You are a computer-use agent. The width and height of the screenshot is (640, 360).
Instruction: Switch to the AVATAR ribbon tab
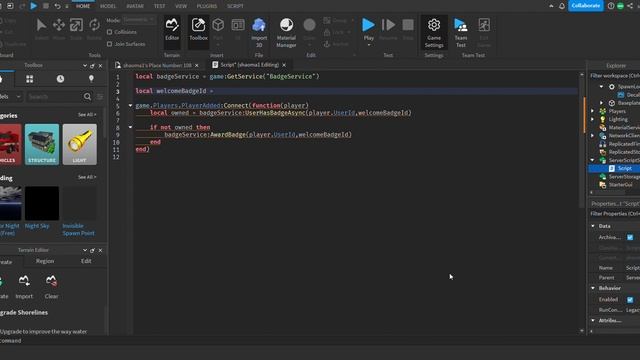135,6
